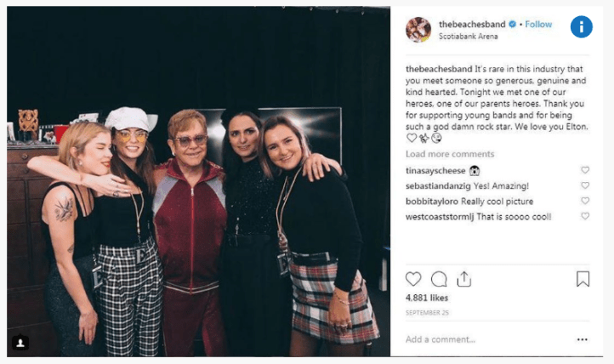Open more options via the three dots

pos(582,339)
